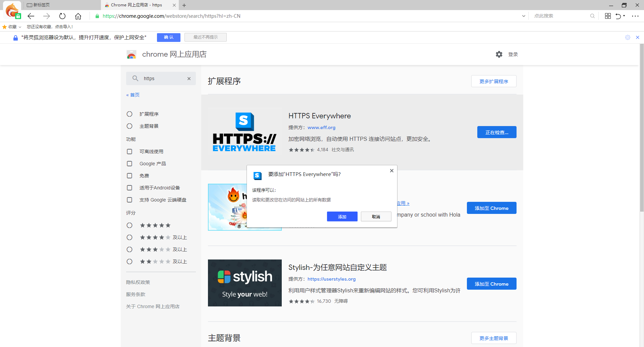Click the 登录 sign-in link

point(513,54)
